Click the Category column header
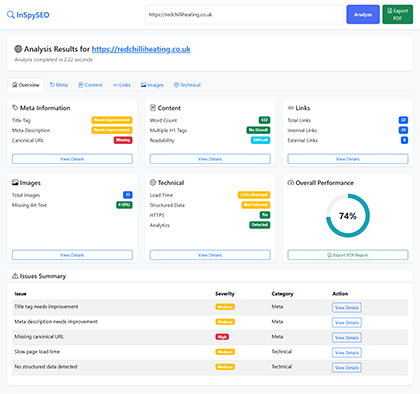This screenshot has height=394, width=420. pos(282,294)
